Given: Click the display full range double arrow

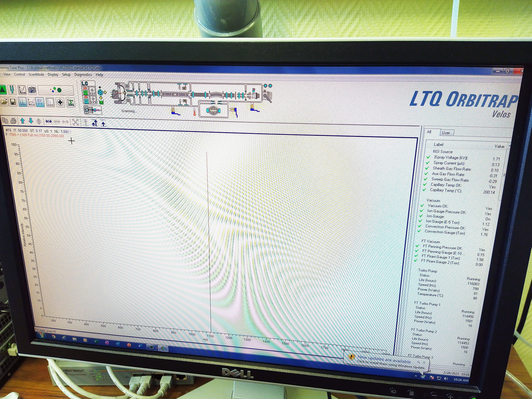Looking at the screenshot, I should click(65, 122).
